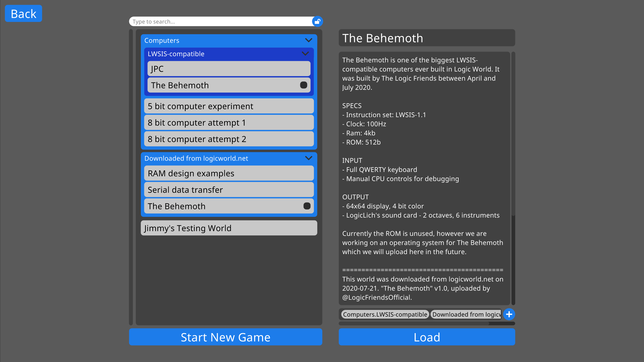Click dark marker on LWSIS Behemoth entry
Screen dimensions: 644x362
click(303, 85)
